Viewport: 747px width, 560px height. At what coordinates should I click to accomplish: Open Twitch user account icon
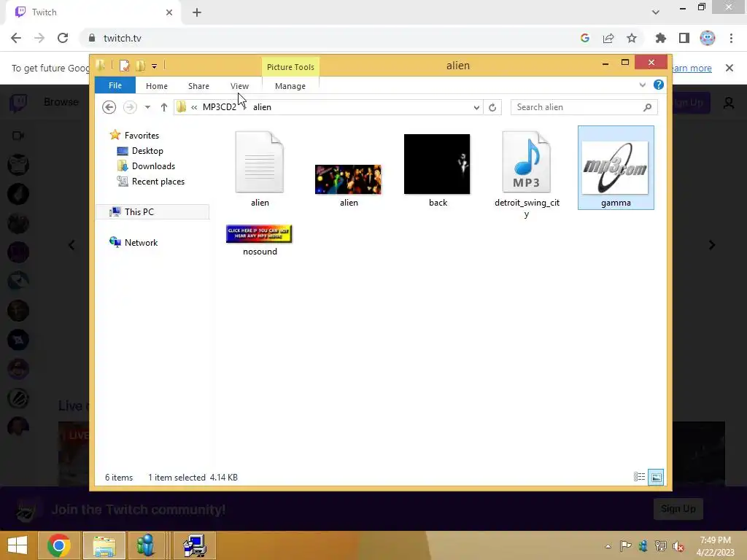point(729,102)
